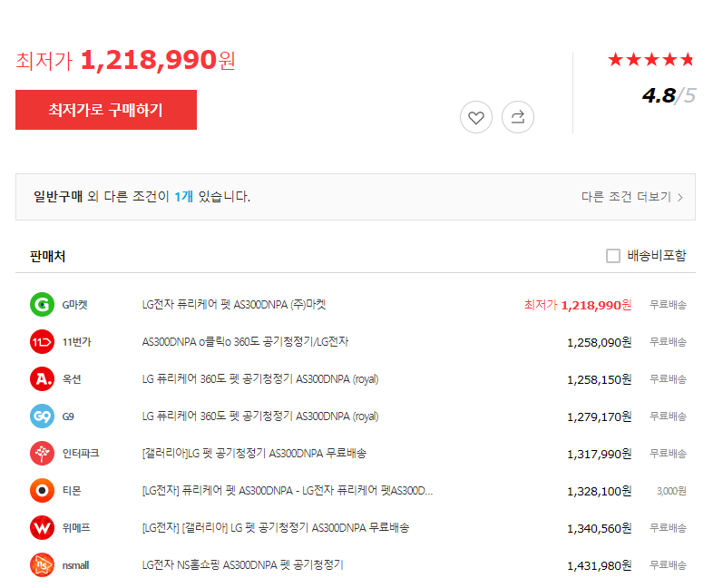This screenshot has width=723, height=588.
Task: Click the G9 seller logo
Action: (42, 416)
